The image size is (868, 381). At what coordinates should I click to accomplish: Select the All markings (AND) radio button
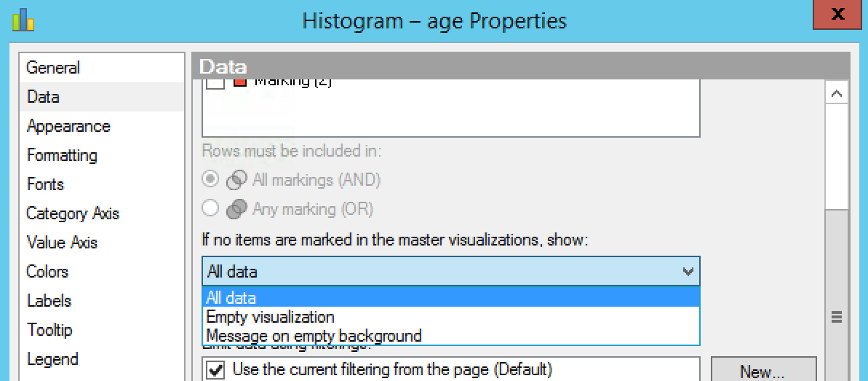(212, 180)
